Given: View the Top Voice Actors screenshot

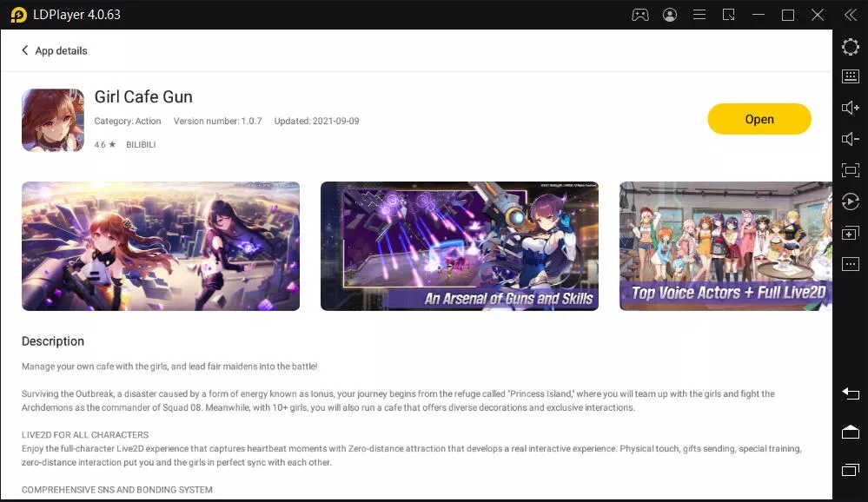Looking at the screenshot, I should 726,247.
